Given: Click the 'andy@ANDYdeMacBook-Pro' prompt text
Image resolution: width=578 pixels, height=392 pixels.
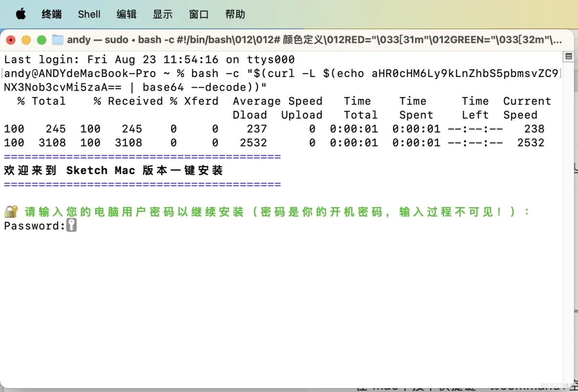Looking at the screenshot, I should coord(80,73).
